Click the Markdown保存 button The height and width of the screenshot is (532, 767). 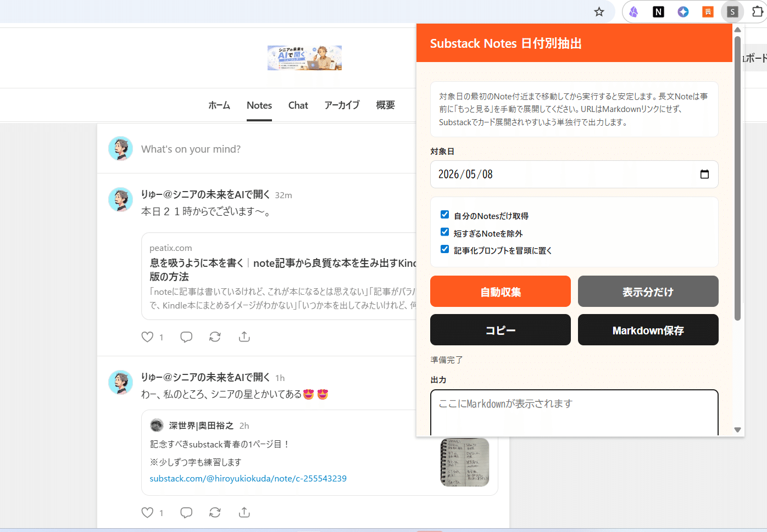[x=648, y=330]
